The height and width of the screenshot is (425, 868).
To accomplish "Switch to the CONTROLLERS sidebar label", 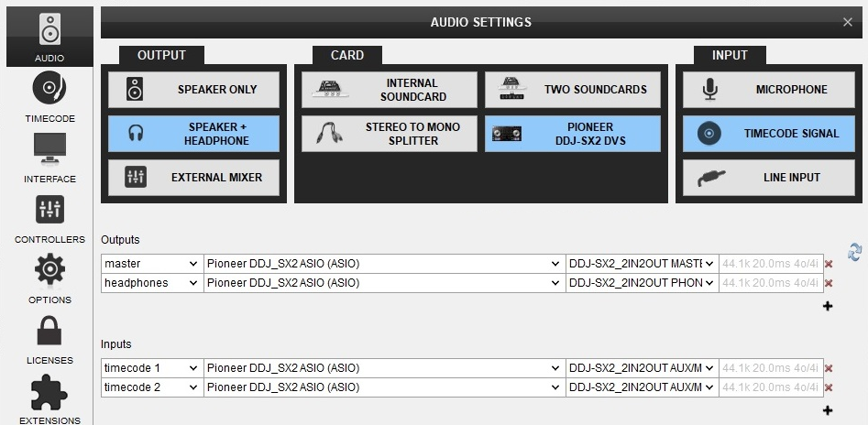I will pos(49,240).
